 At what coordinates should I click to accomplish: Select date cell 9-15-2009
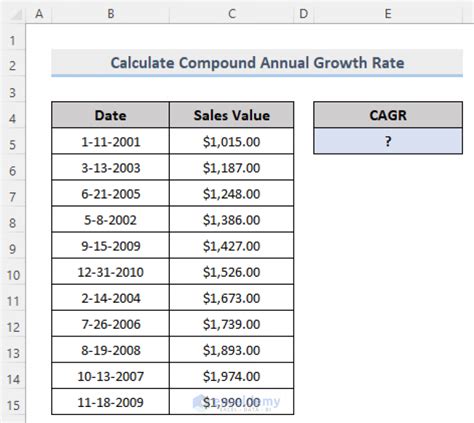111,246
